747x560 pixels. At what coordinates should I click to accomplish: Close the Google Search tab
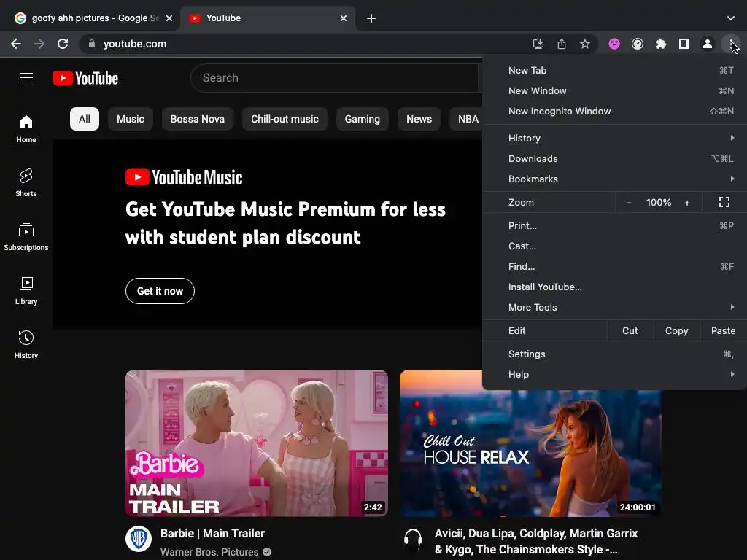click(169, 18)
